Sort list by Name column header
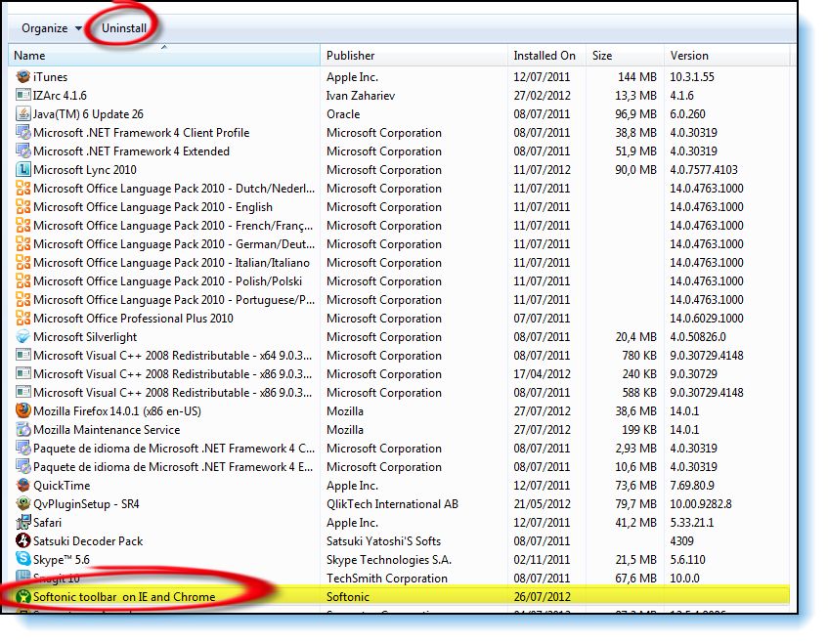This screenshot has height=644, width=828. pos(164,56)
